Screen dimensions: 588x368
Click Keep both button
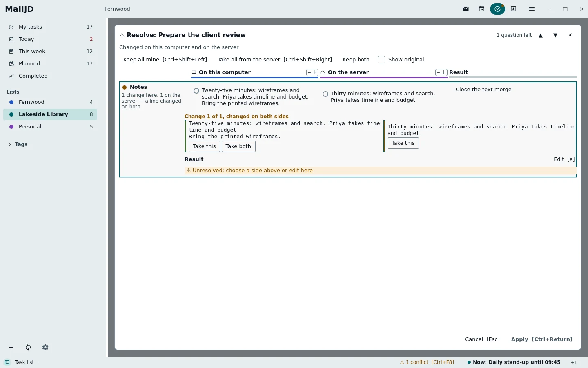356,60
